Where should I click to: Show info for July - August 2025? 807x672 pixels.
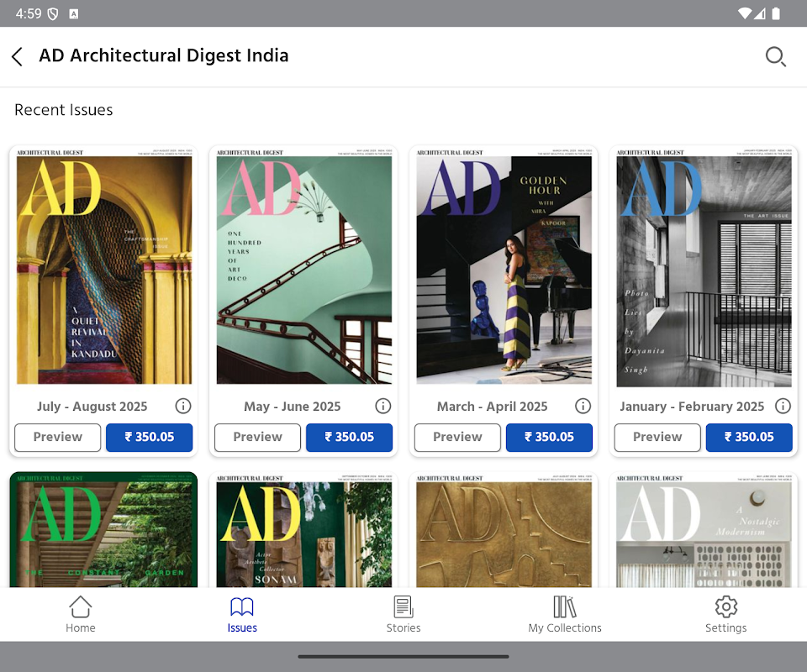[182, 407]
